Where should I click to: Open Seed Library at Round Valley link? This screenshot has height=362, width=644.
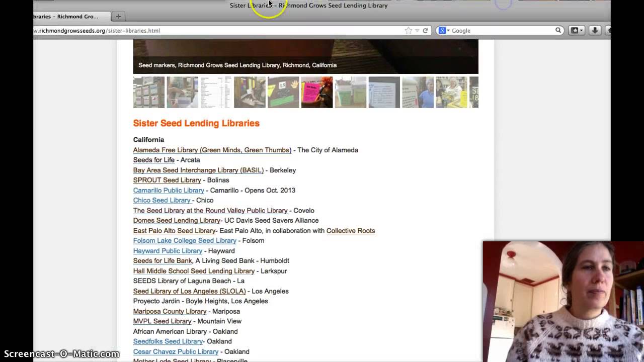[x=211, y=210]
